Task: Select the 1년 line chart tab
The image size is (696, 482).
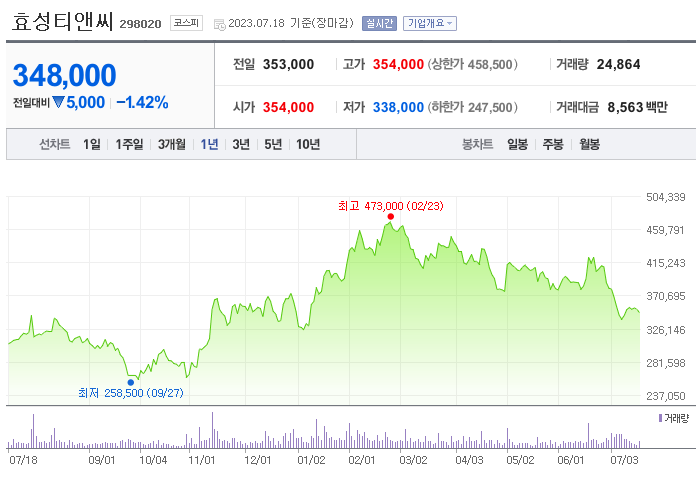Action: [209, 144]
